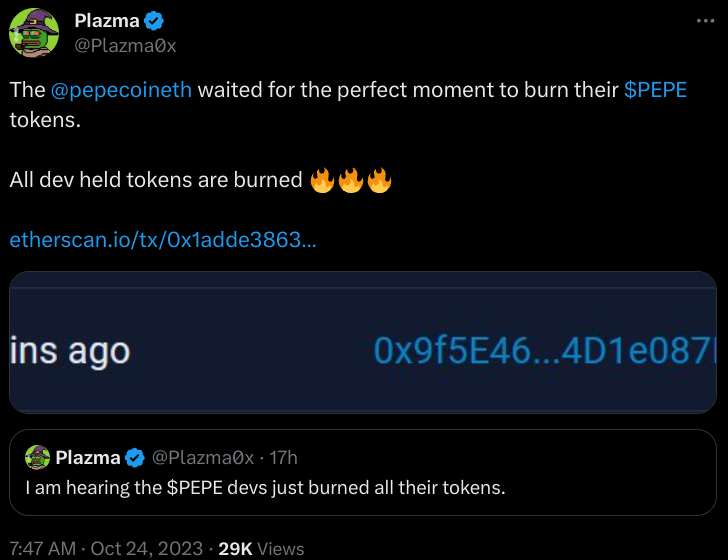Open the @pepecoineth mention
Screen dimensions: 728x560
click(121, 89)
